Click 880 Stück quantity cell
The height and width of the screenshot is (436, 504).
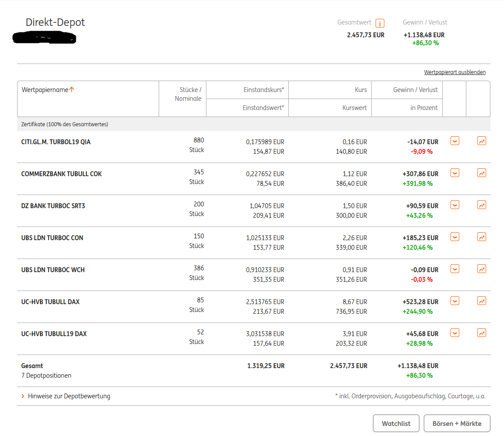coord(196,145)
